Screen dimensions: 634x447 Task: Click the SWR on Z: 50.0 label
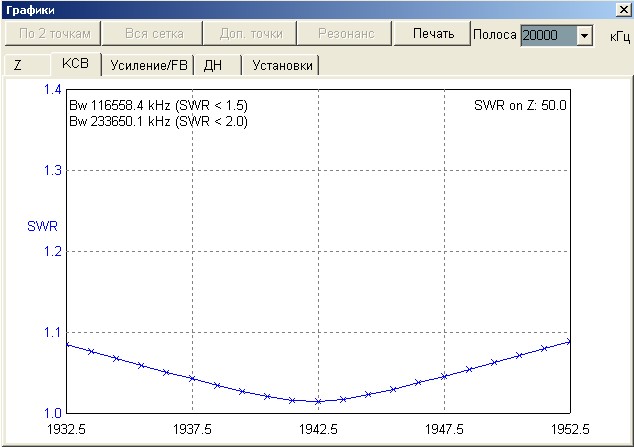520,106
